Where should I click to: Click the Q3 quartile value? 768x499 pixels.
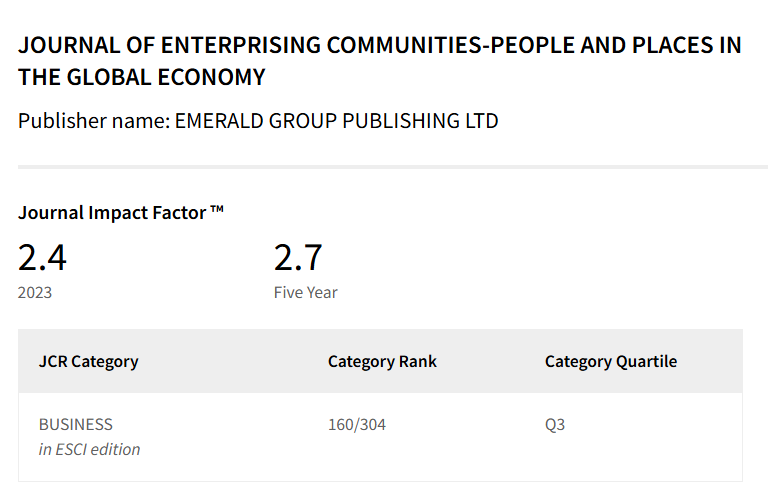555,424
